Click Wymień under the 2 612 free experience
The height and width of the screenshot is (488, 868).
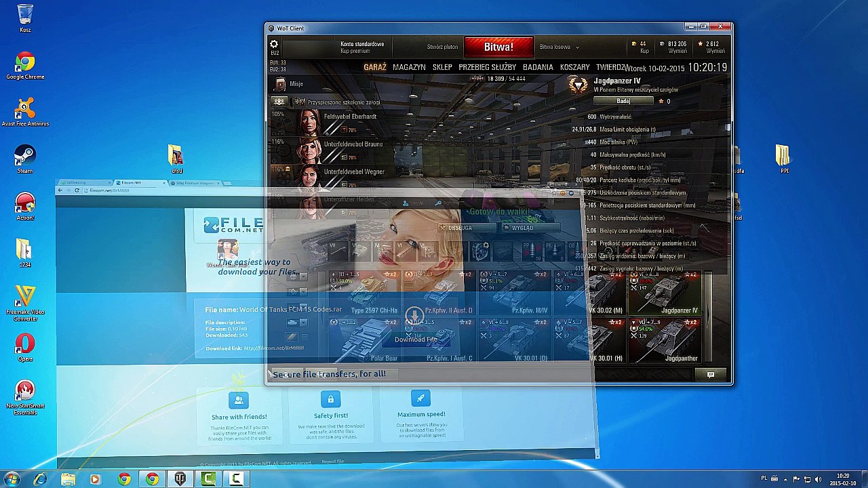(x=715, y=52)
